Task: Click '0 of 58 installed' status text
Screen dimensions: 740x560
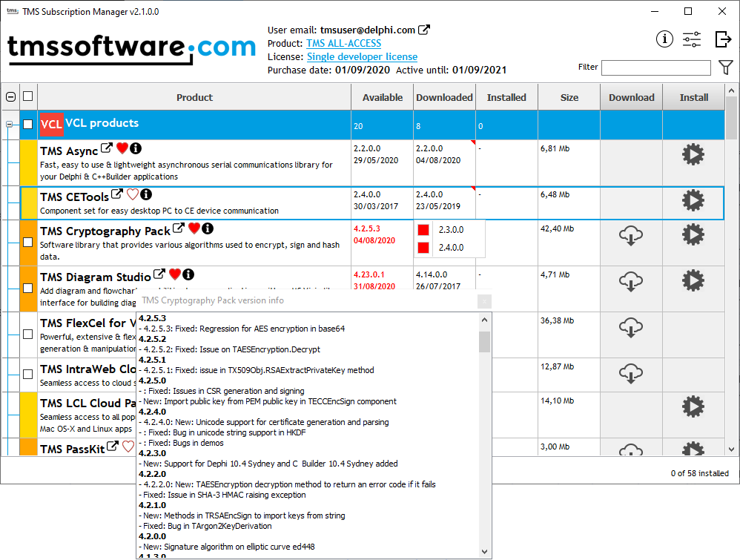Action: tap(699, 473)
